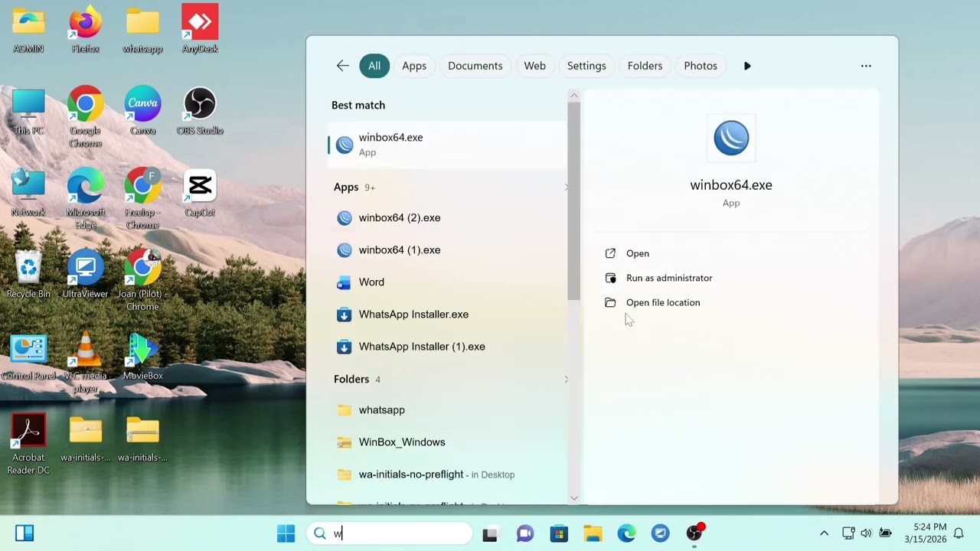Viewport: 980px width, 551px height.
Task: Click the battery icon in system tray
Action: point(886,533)
